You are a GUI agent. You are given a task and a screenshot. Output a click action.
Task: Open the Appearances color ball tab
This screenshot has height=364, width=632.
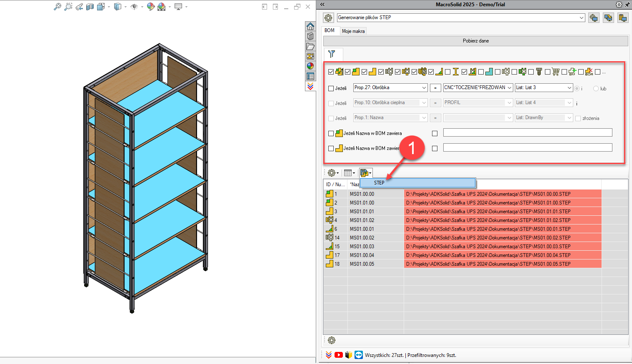click(x=310, y=66)
